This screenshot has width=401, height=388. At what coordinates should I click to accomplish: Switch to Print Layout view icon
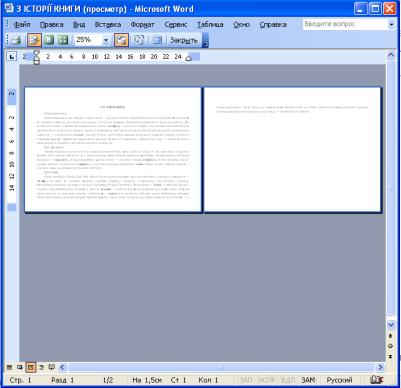click(31, 367)
